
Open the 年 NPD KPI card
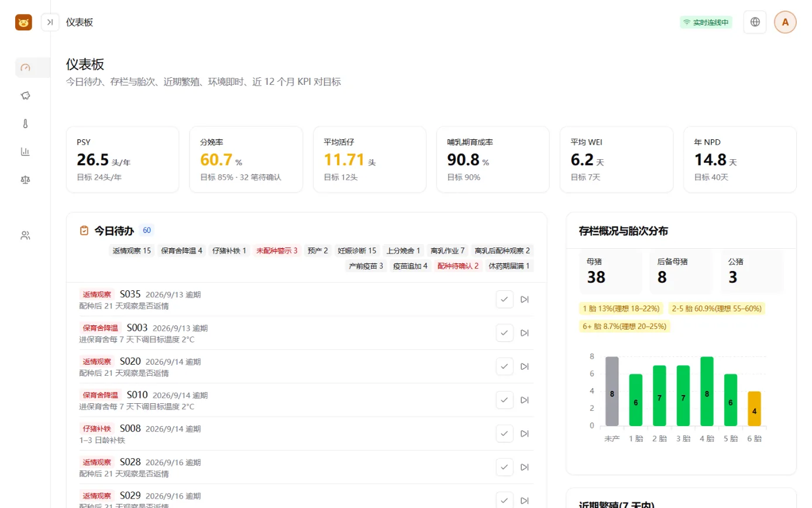point(740,159)
